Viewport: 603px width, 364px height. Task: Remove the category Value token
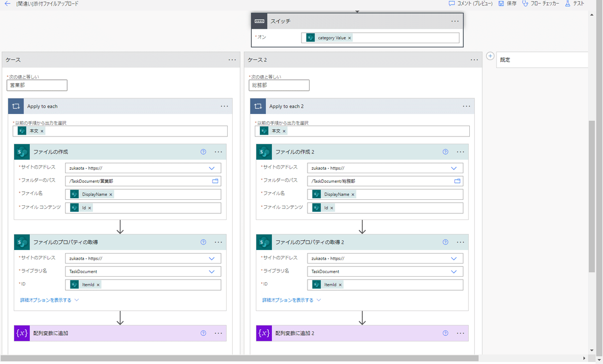click(x=350, y=38)
